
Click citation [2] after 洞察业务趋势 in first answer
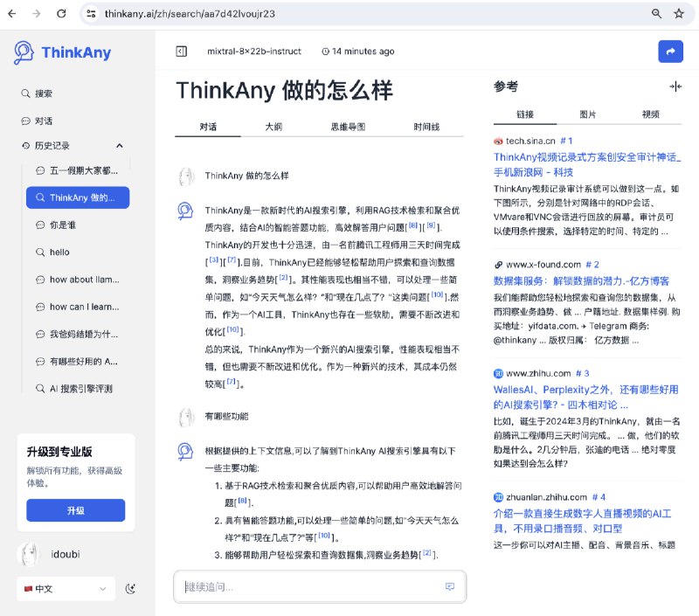(283, 278)
